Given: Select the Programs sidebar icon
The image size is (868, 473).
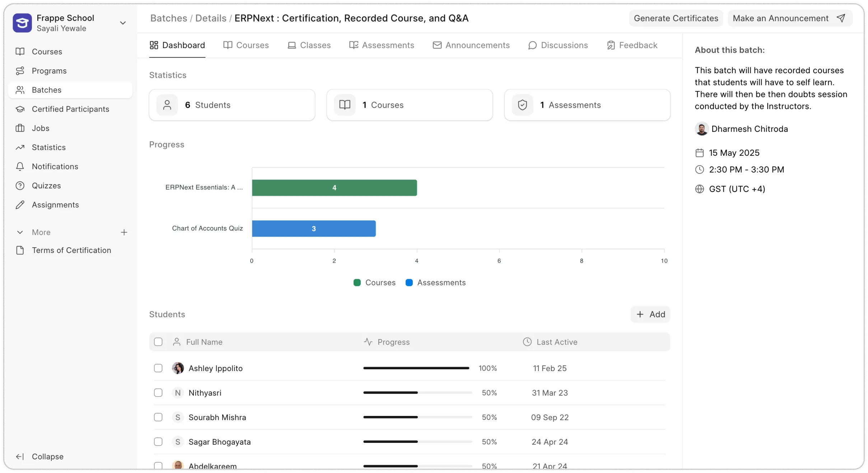Looking at the screenshot, I should coord(20,71).
